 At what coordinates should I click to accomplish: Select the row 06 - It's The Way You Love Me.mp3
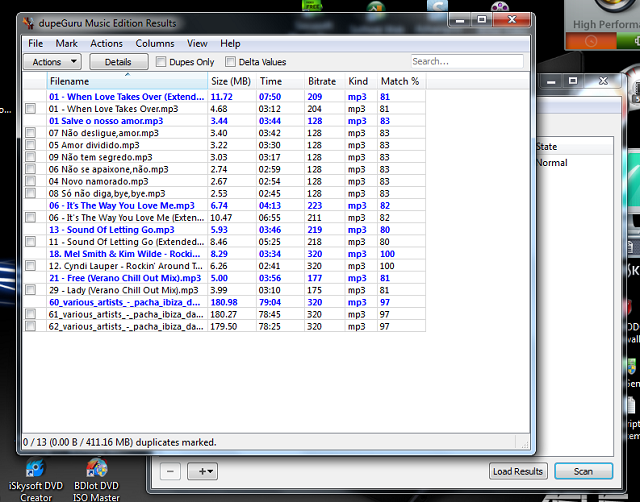(x=224, y=205)
